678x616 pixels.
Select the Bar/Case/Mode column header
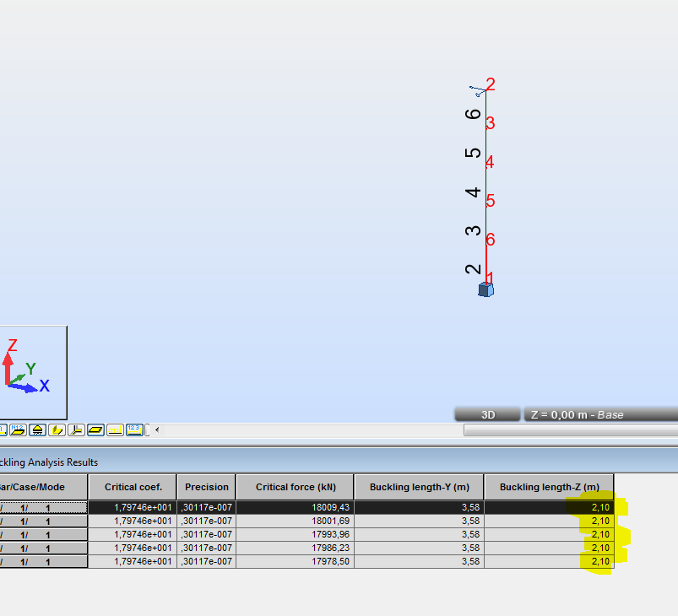pos(43,487)
